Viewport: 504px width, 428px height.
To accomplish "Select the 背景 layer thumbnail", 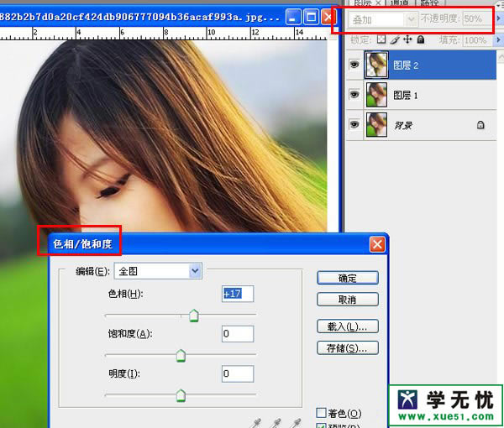I will click(x=376, y=124).
